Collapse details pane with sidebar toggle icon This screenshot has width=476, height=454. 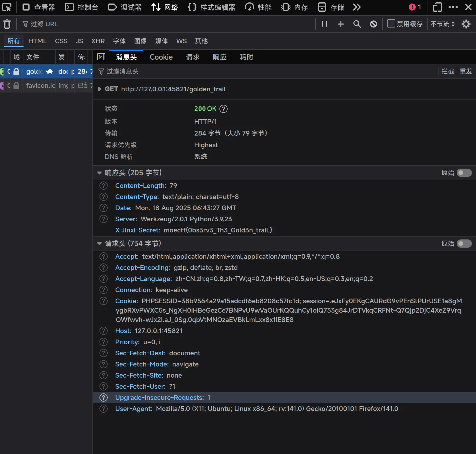[x=101, y=57]
